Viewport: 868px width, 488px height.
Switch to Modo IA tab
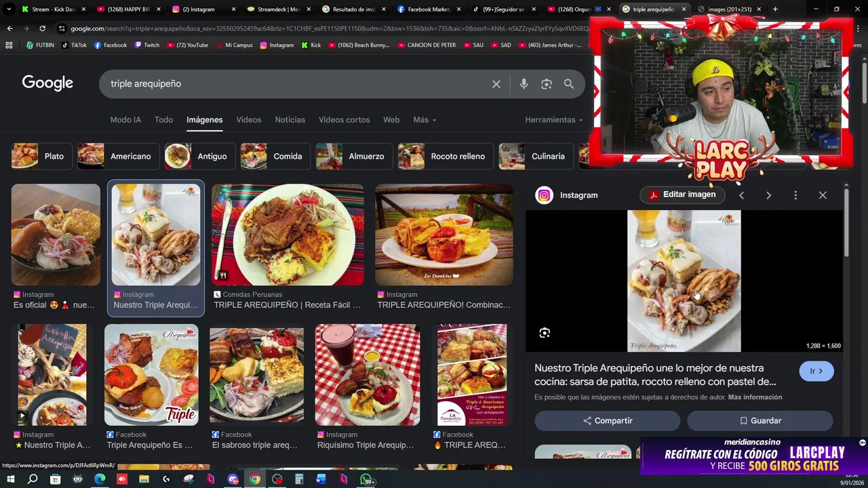125,120
